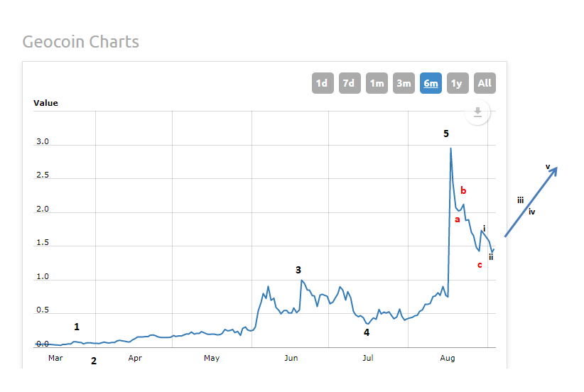Show the 1m chart range
Image resolution: width=584 pixels, height=392 pixels.
pyautogui.click(x=377, y=83)
